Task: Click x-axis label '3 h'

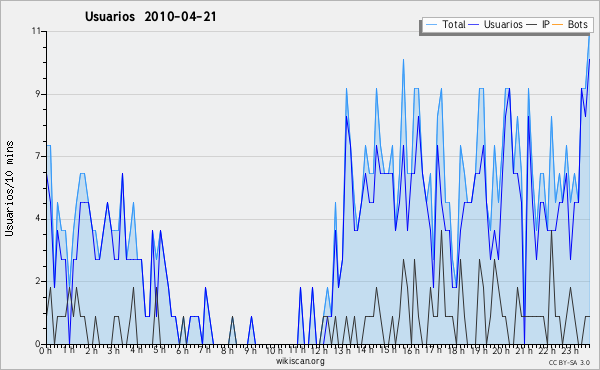Action: [x=114, y=350]
